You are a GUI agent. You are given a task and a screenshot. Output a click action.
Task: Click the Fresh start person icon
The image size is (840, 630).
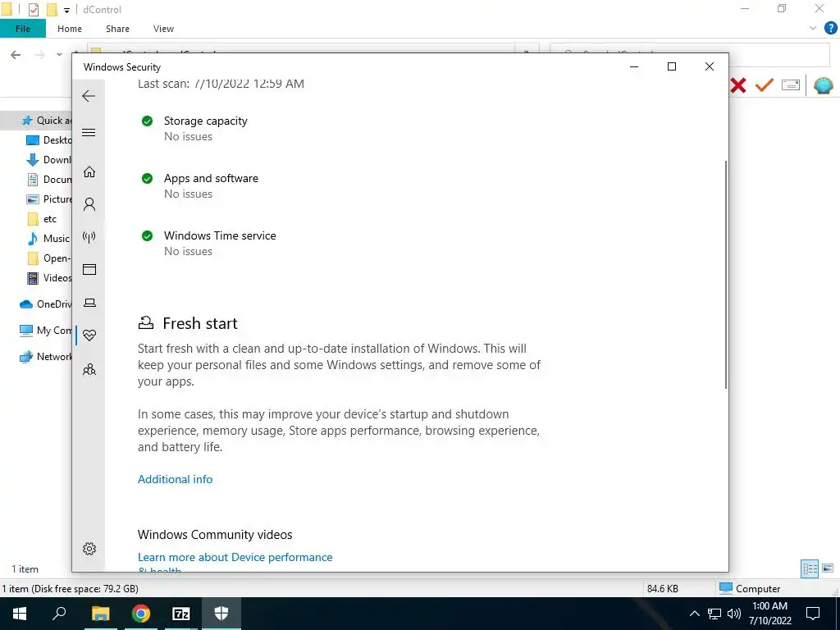pyautogui.click(x=146, y=322)
